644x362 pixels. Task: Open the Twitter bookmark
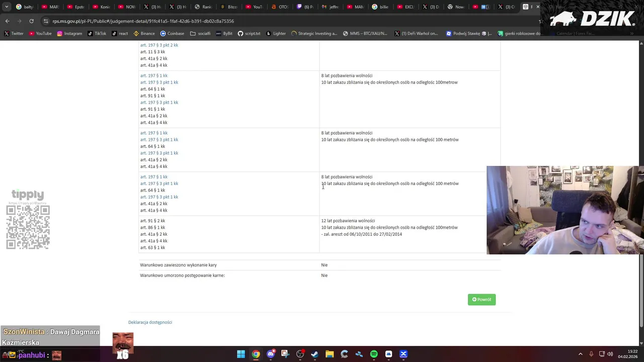pos(14,34)
